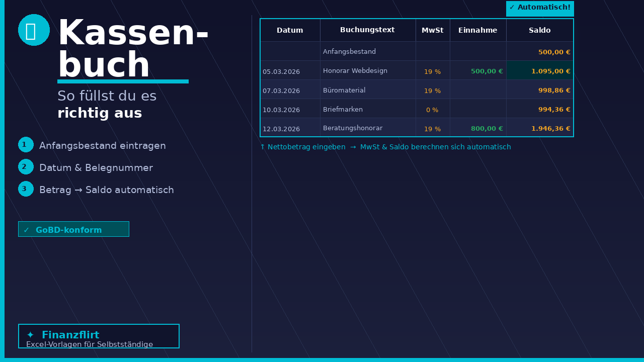Click the highlighted Saldo 1.095,00 €
This screenshot has width=644, height=362.
[x=540, y=70]
